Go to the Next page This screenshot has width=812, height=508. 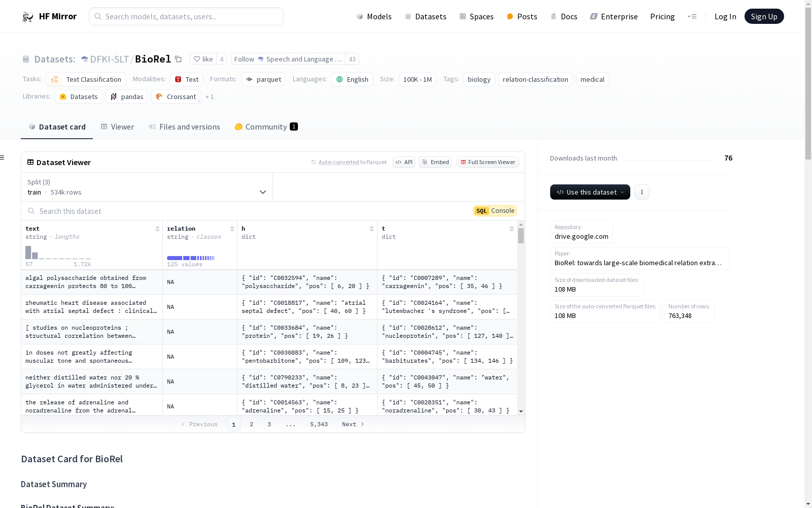coord(353,424)
